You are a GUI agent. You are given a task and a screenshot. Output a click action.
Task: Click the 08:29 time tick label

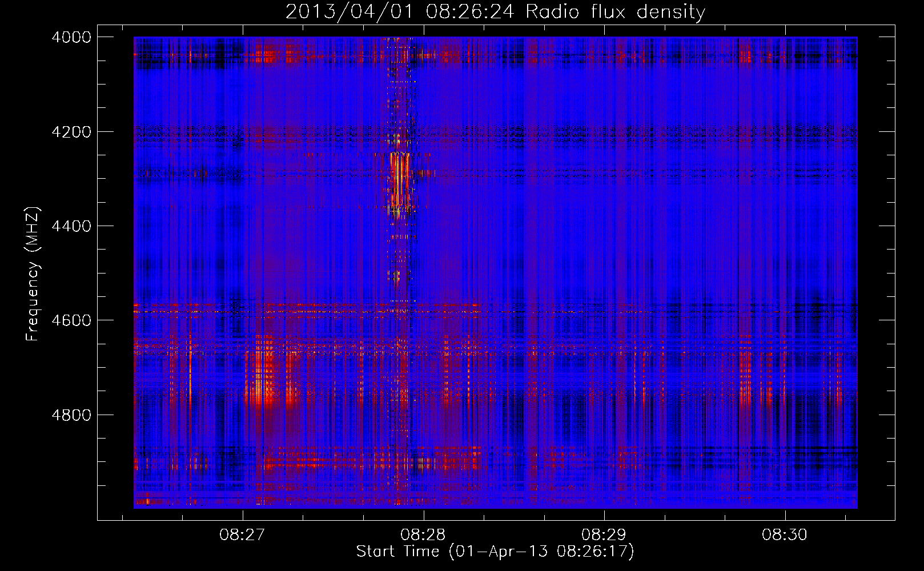click(604, 534)
